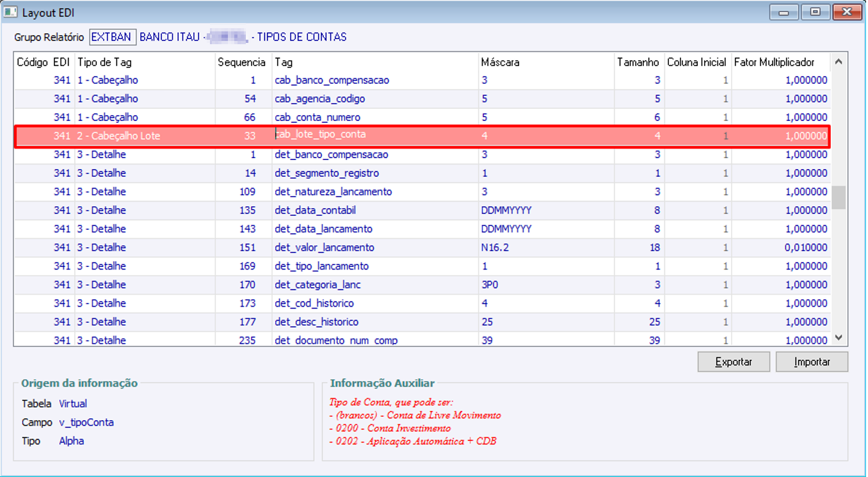This screenshot has width=868, height=477.
Task: Click sequence number 54 cell
Action: coord(243,99)
